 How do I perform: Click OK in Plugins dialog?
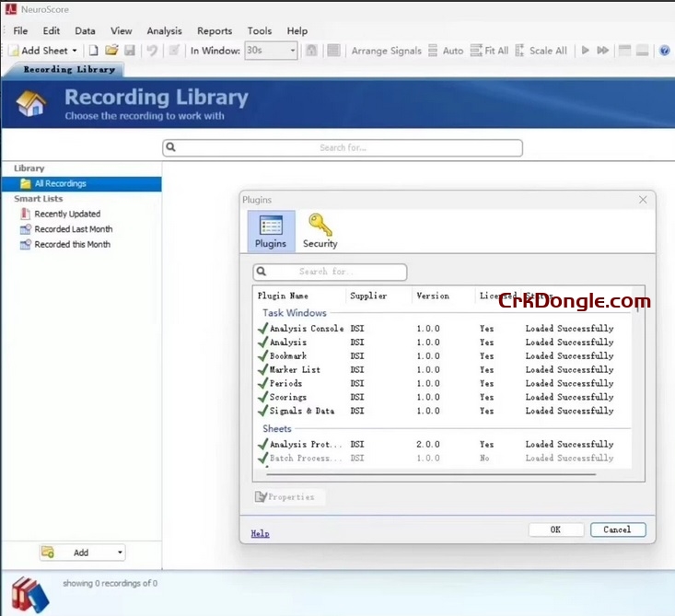556,529
